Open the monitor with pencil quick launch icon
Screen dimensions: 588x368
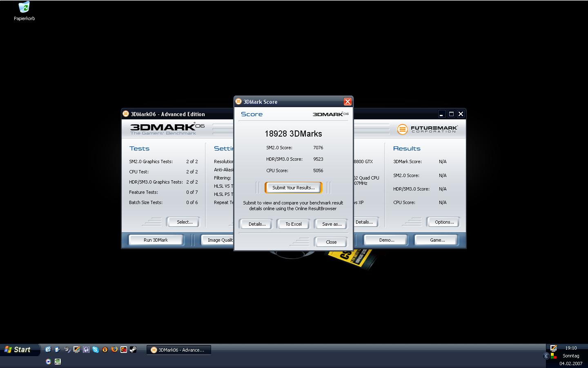click(76, 350)
